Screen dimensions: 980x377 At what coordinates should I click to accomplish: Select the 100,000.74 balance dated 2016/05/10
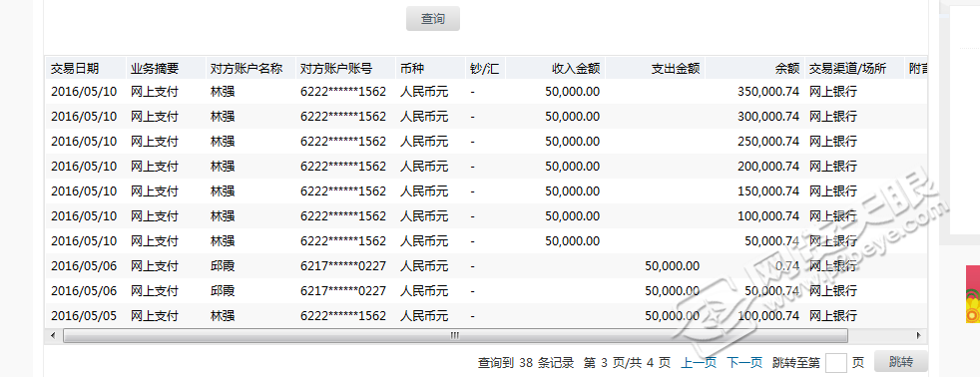768,216
